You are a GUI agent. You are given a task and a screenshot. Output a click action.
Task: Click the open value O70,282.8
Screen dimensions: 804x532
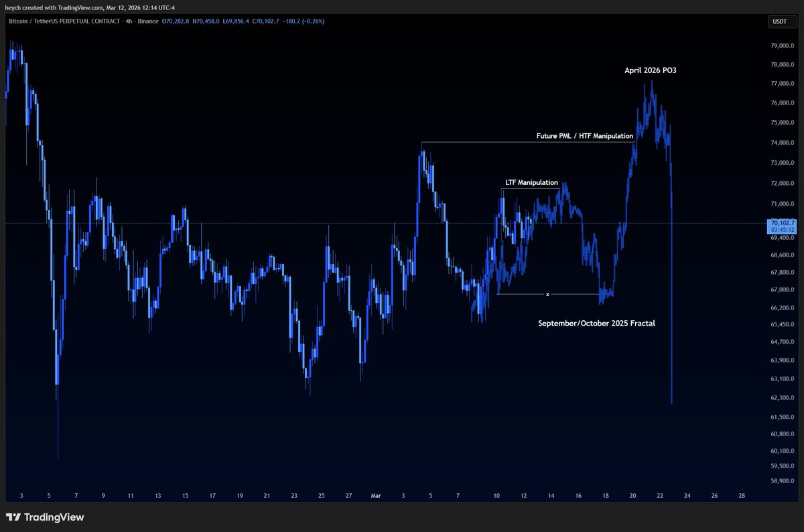point(176,21)
